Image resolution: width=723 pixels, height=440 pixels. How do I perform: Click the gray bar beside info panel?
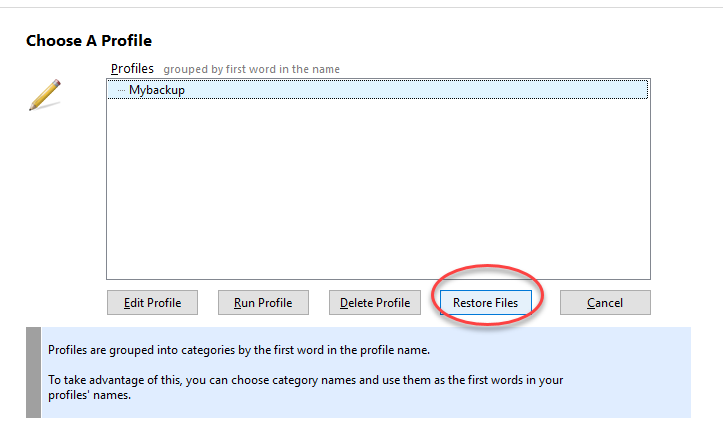pos(34,372)
